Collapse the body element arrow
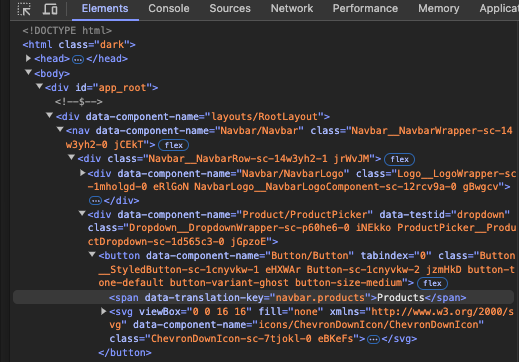This screenshot has height=362, width=519. click(28, 73)
